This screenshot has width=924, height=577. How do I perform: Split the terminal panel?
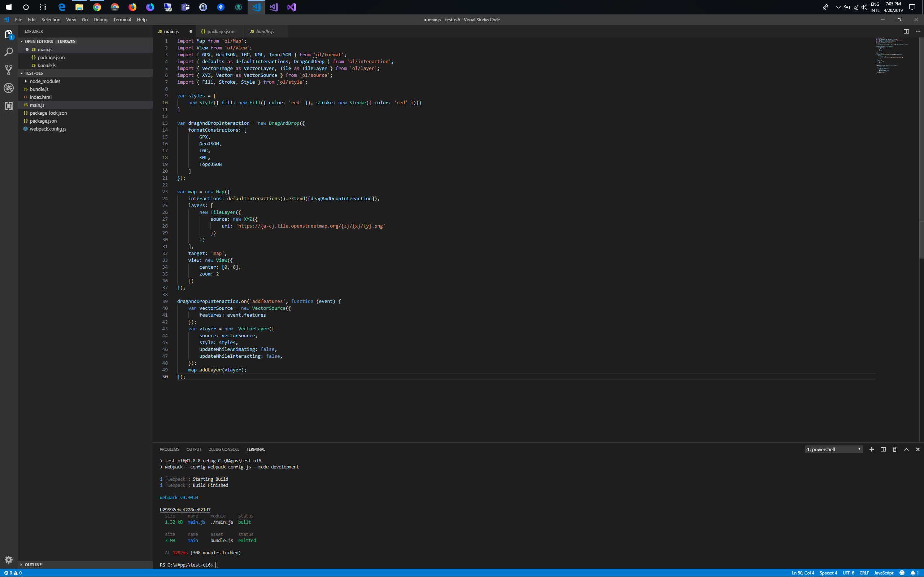coord(883,449)
